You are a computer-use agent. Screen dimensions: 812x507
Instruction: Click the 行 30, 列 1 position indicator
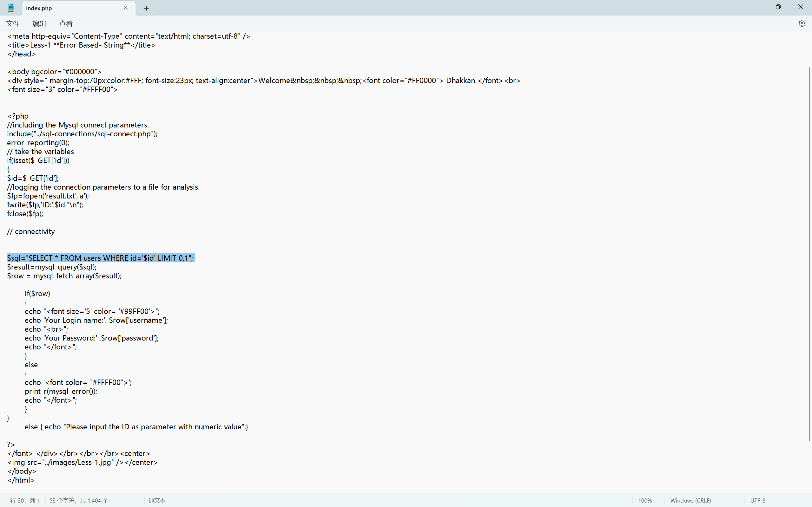click(x=25, y=500)
